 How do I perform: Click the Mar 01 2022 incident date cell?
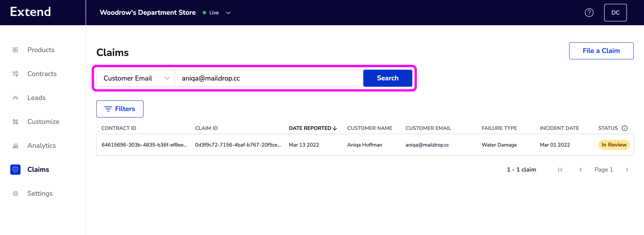555,145
